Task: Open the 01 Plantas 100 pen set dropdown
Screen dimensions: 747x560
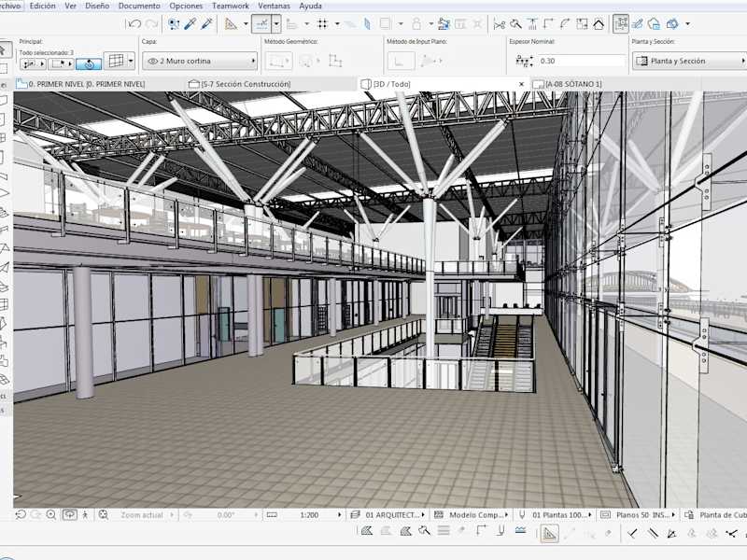Action: 556,515
